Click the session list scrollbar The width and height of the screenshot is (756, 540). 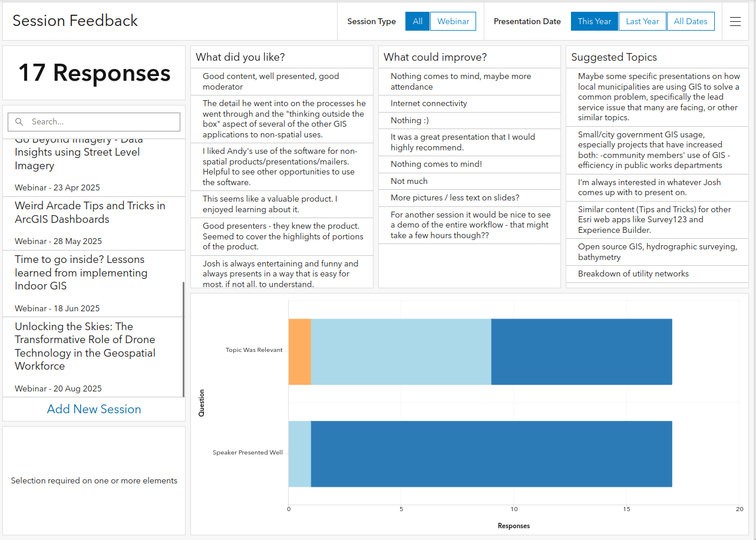click(x=183, y=339)
